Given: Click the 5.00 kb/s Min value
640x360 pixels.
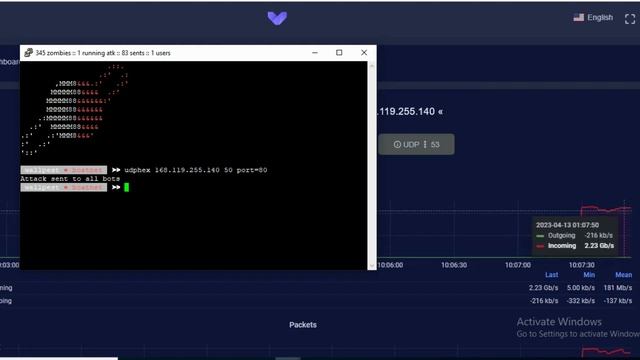Looking at the screenshot, I should [581, 288].
